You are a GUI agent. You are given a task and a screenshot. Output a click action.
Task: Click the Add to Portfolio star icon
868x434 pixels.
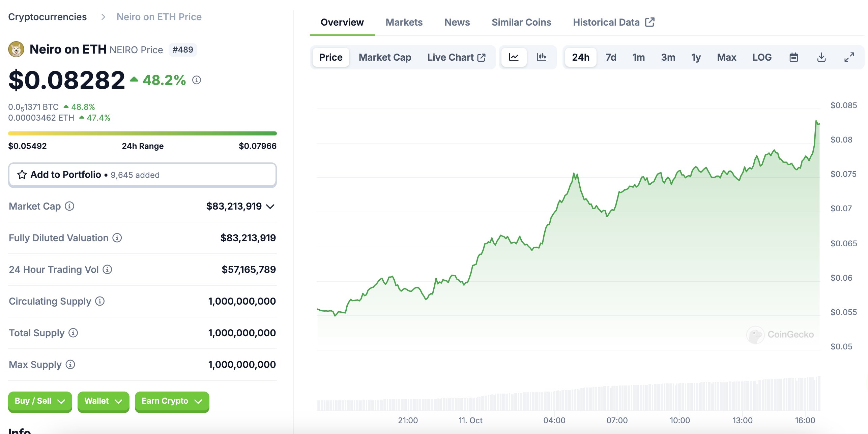(x=22, y=175)
